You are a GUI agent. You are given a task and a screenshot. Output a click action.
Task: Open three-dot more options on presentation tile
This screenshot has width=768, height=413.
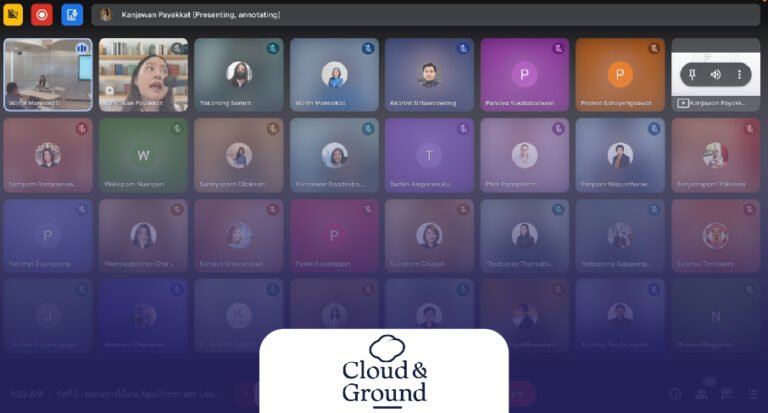click(x=739, y=74)
